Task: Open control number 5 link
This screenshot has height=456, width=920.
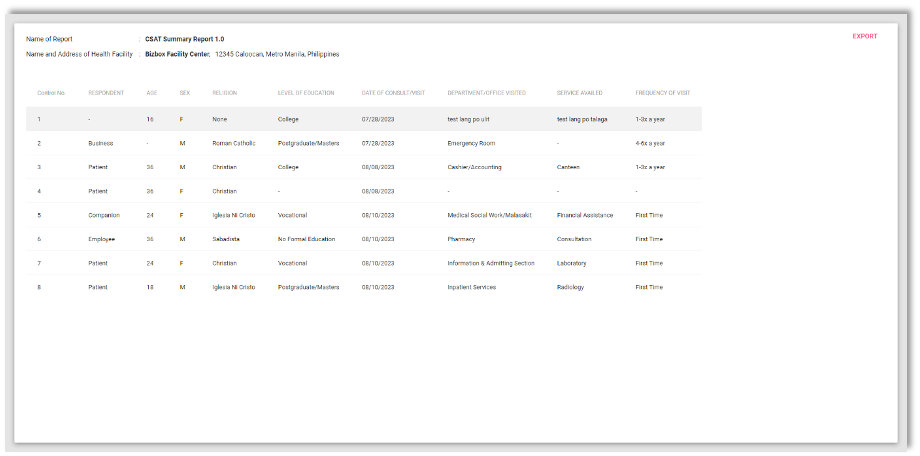Action: [40, 215]
